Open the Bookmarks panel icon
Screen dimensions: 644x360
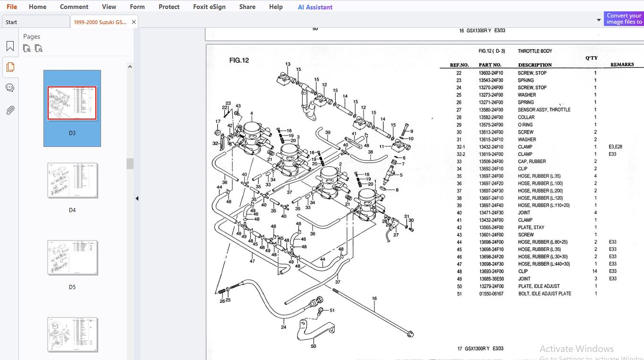click(10, 46)
